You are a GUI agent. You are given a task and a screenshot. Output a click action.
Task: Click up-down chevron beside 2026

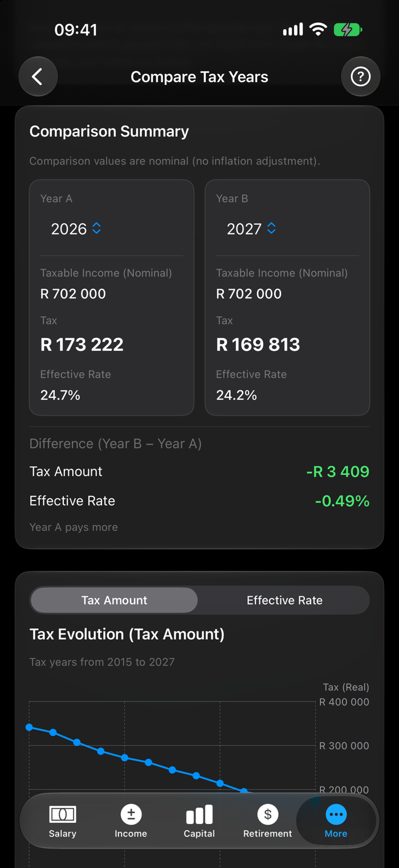click(96, 228)
